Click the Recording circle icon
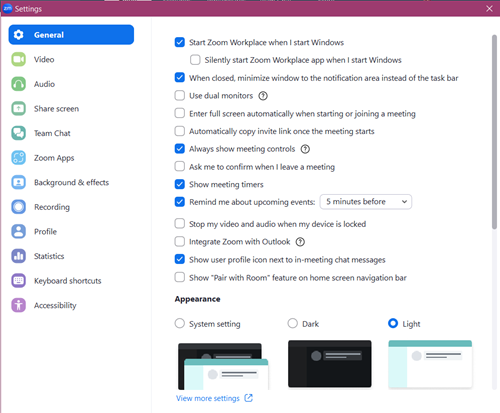 19,207
